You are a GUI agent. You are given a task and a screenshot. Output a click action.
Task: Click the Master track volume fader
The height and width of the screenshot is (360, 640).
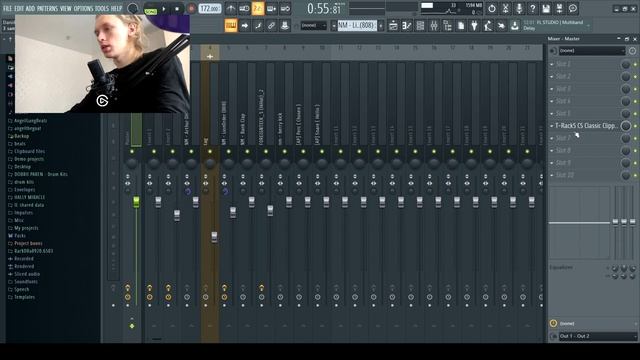[136, 202]
